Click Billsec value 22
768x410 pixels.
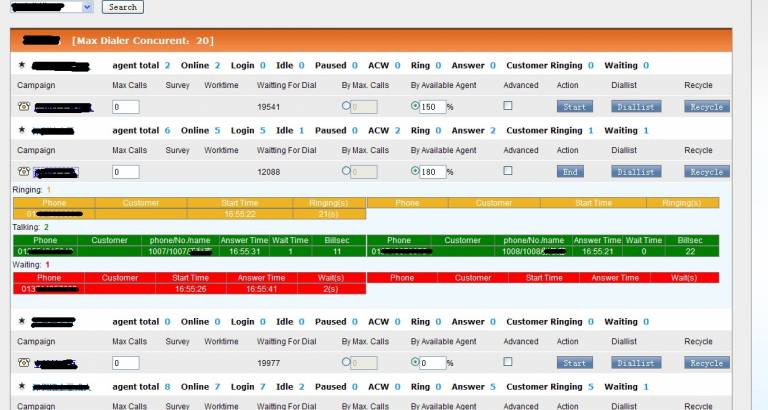click(x=690, y=251)
